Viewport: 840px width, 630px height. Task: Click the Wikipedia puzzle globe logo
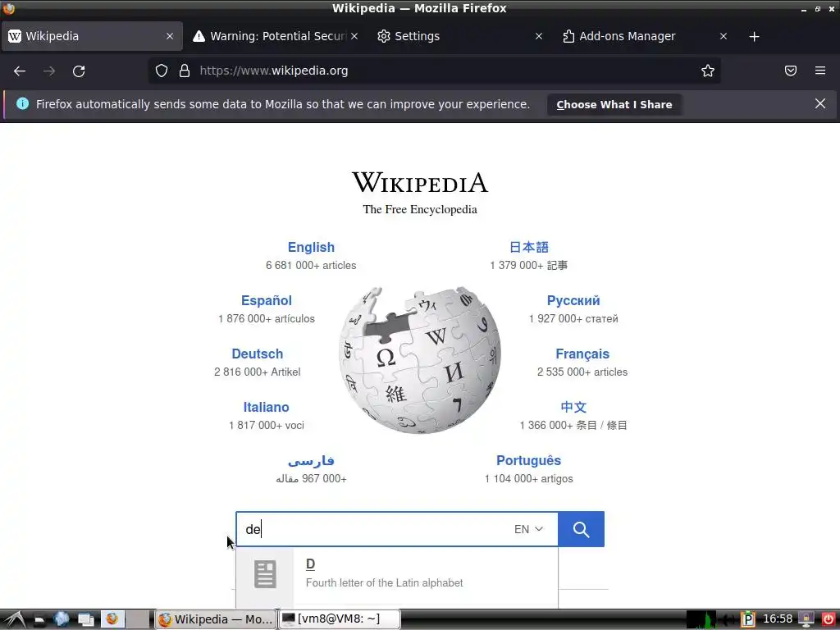click(420, 359)
